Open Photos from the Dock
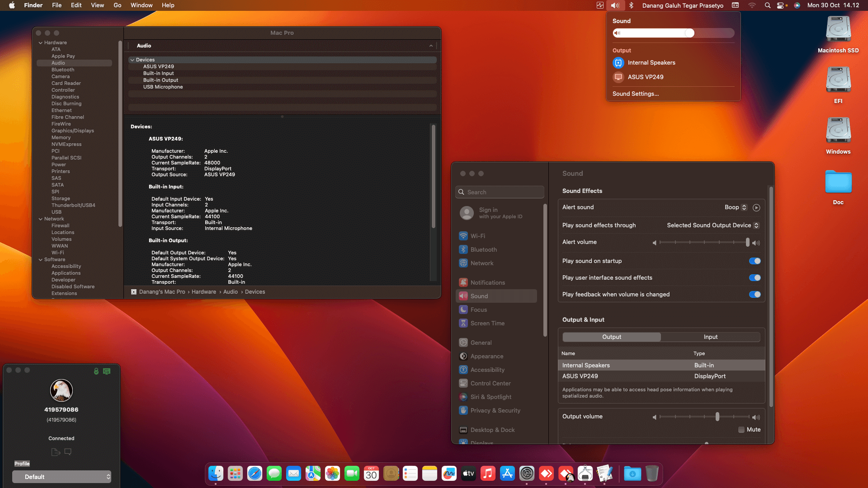This screenshot has width=868, height=488. [x=332, y=474]
